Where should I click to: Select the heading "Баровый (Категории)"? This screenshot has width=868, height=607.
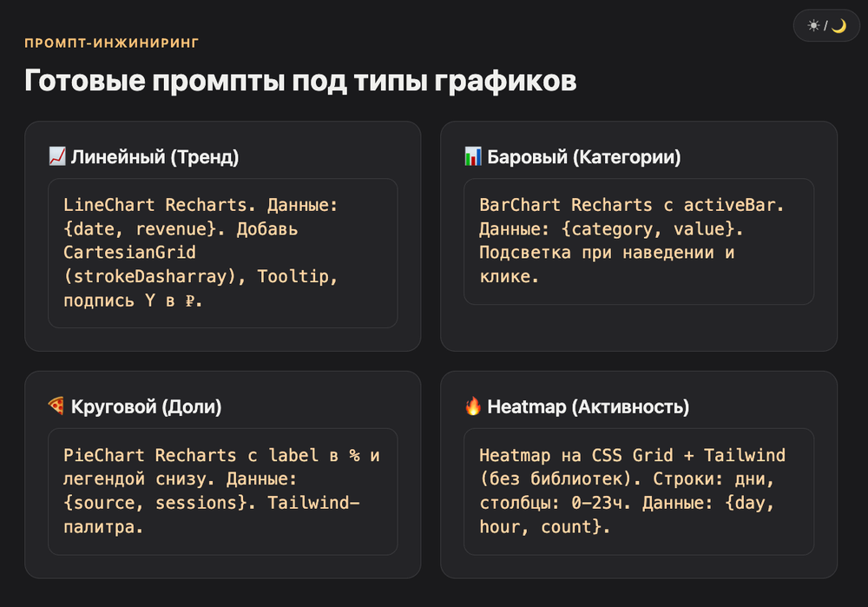584,157
